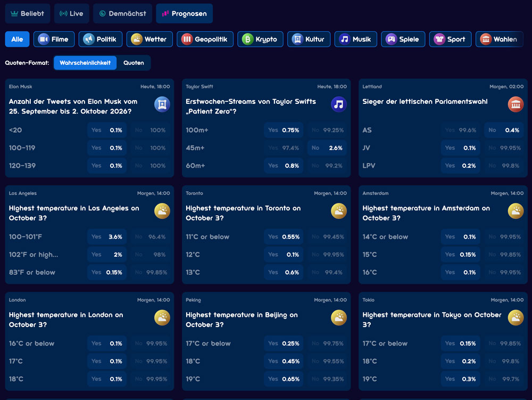Screen dimensions: 532x400
Task: Open the Live tab
Action: click(x=72, y=14)
